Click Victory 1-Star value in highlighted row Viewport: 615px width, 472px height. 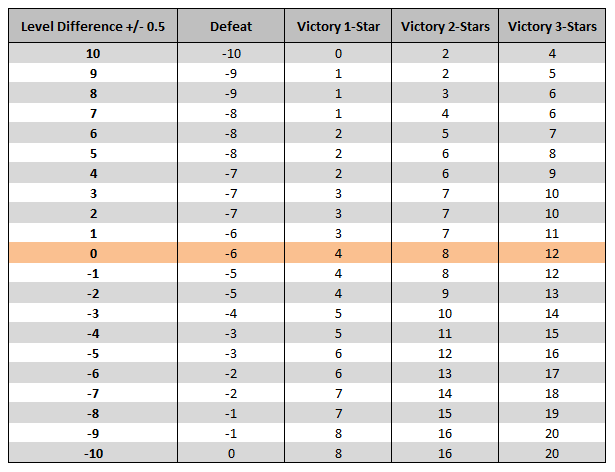(339, 253)
